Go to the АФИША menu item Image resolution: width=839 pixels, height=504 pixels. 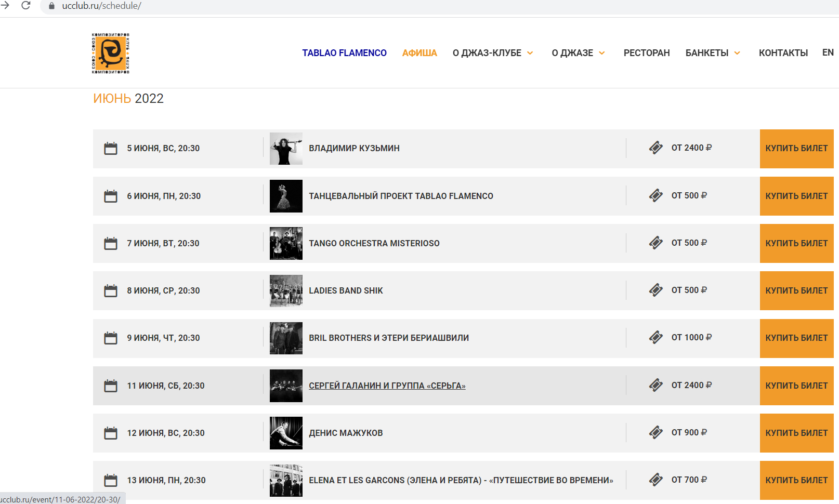pos(419,53)
